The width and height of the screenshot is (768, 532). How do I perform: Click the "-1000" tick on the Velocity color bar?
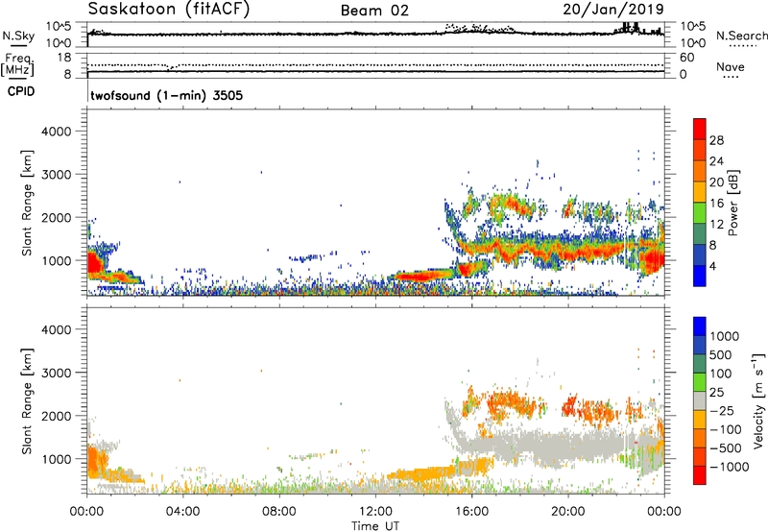point(729,467)
